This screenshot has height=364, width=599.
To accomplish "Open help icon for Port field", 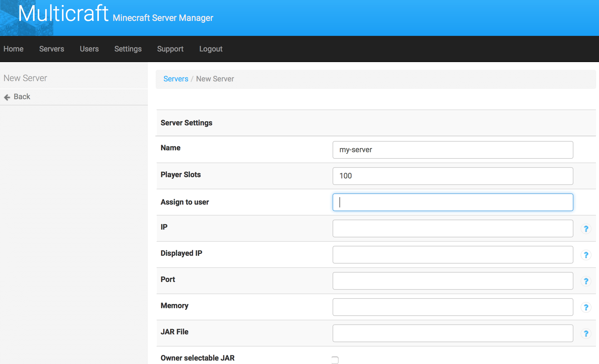I will pos(586,281).
